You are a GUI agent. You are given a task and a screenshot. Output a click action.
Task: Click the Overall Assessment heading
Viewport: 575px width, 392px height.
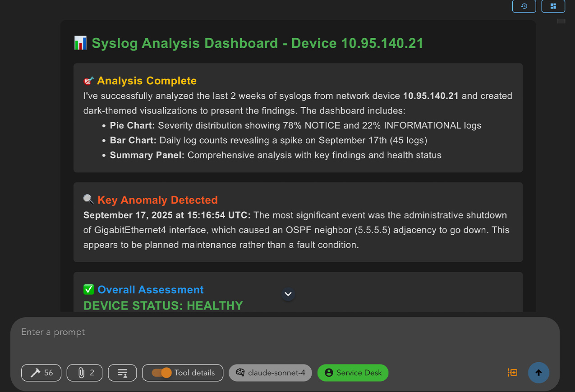150,290
